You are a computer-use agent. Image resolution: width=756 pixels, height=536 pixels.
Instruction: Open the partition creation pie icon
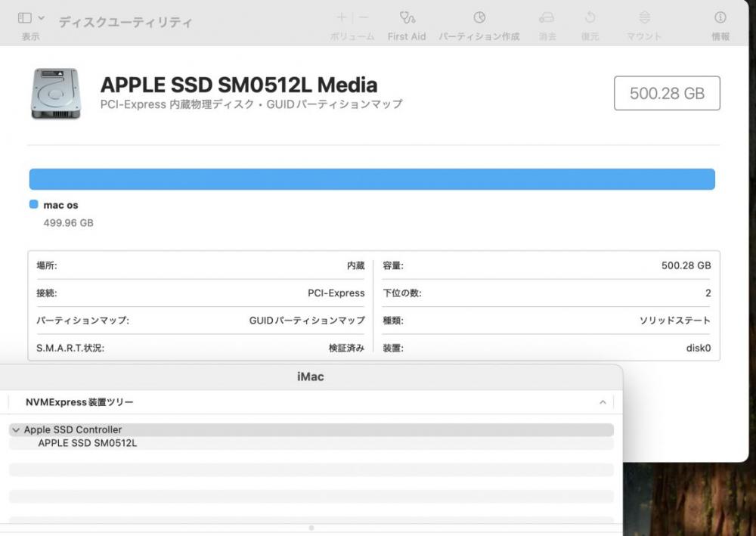[479, 18]
